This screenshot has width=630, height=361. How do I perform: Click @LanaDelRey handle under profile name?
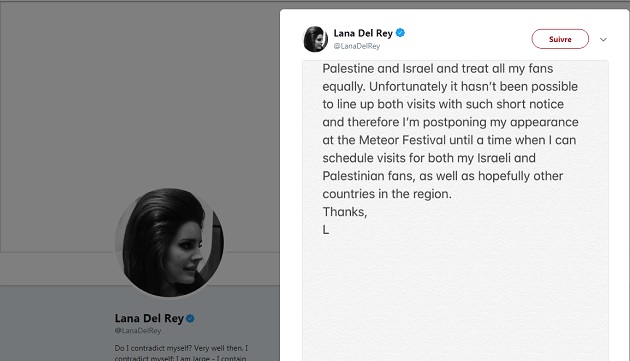click(x=138, y=330)
